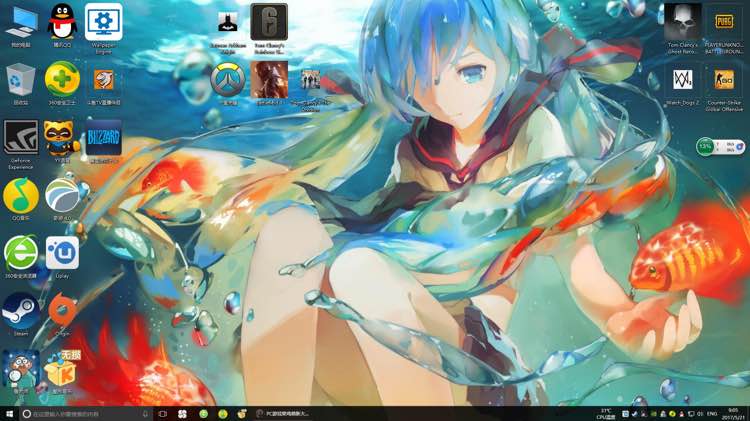Screen dimensions: 750x421
Task: Click the CPU temperature taskbar readout
Action: click(x=606, y=414)
